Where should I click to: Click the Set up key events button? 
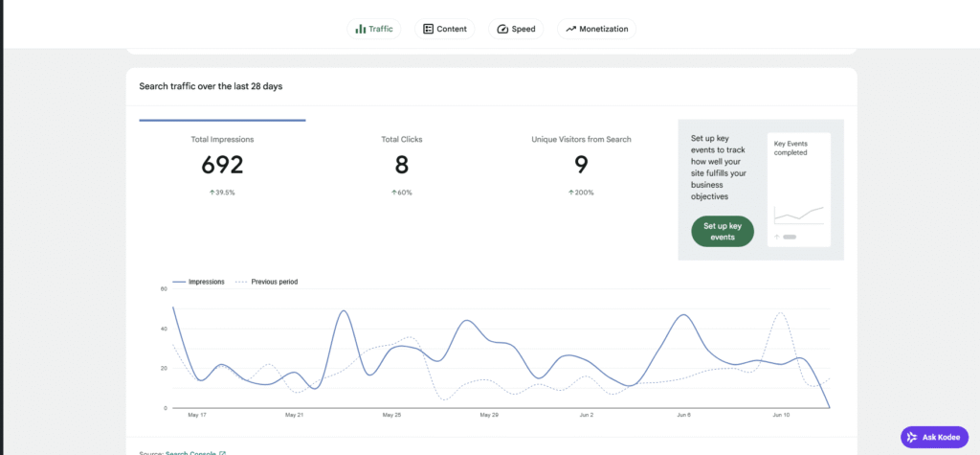coord(723,232)
